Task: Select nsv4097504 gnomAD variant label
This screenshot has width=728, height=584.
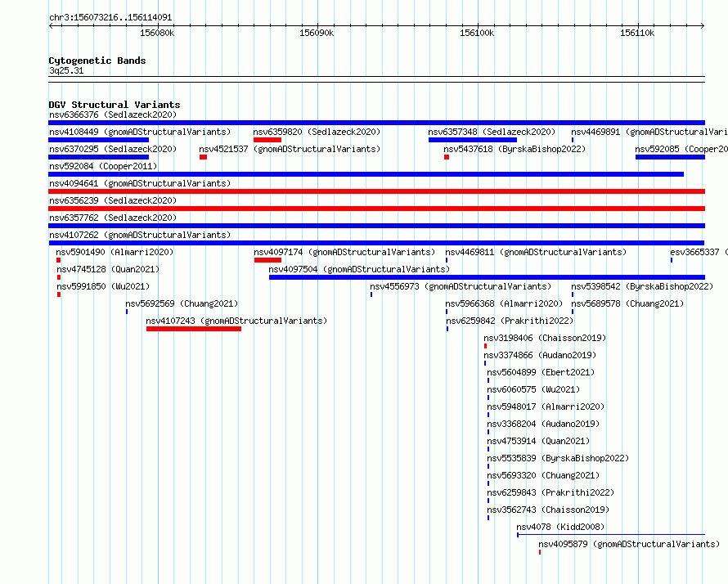Action: 359,269
